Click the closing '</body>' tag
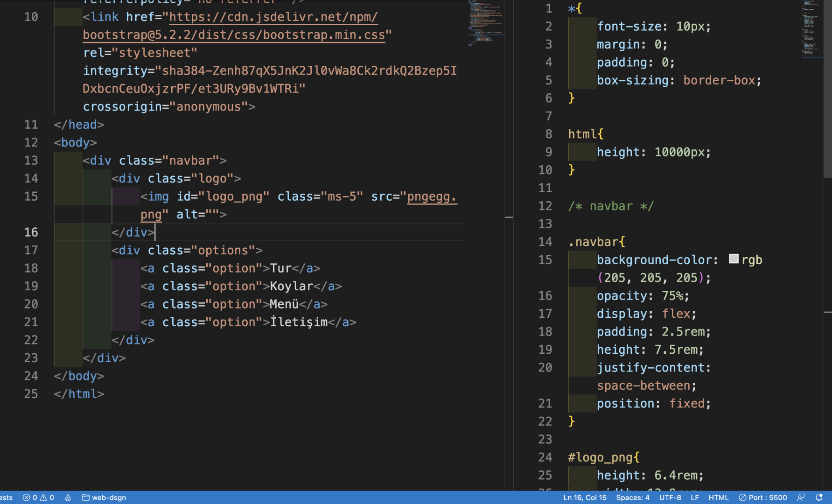832x504 pixels. coord(79,376)
